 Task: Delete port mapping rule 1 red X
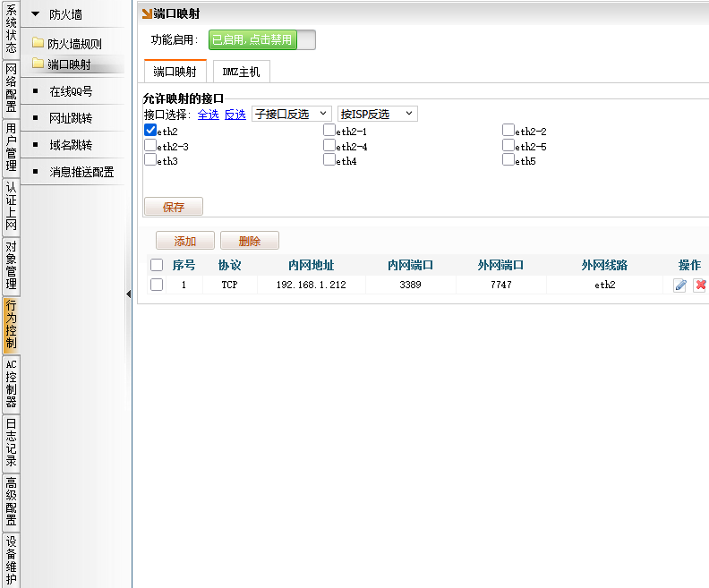pyautogui.click(x=700, y=285)
